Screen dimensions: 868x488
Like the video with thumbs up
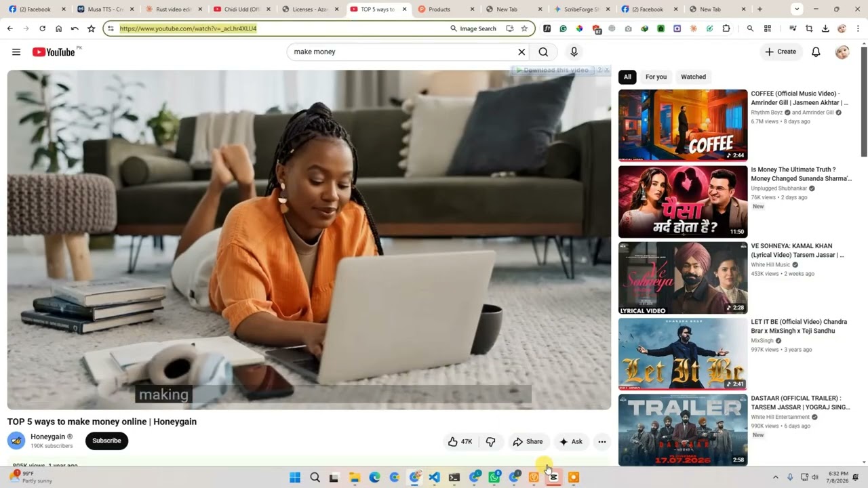point(459,442)
